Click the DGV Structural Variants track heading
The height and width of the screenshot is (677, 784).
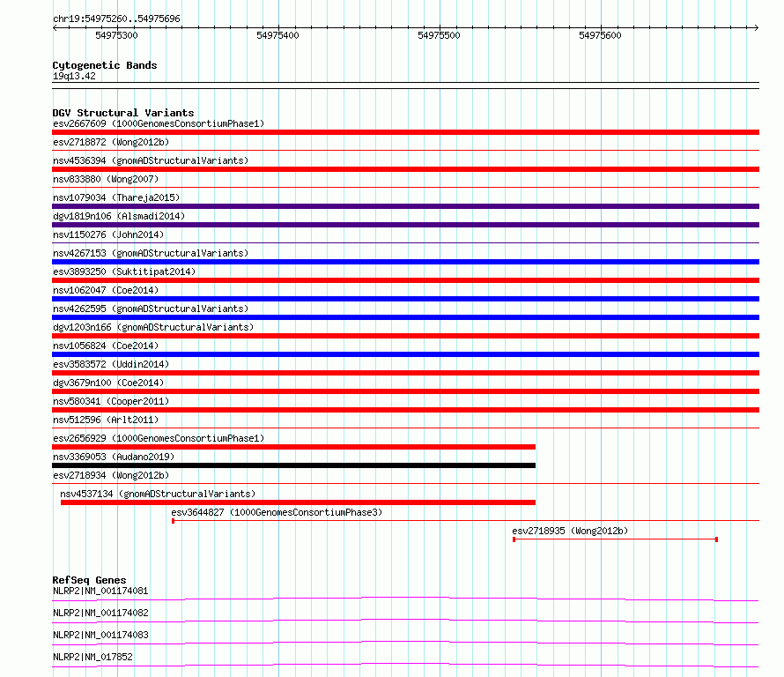[x=123, y=113]
